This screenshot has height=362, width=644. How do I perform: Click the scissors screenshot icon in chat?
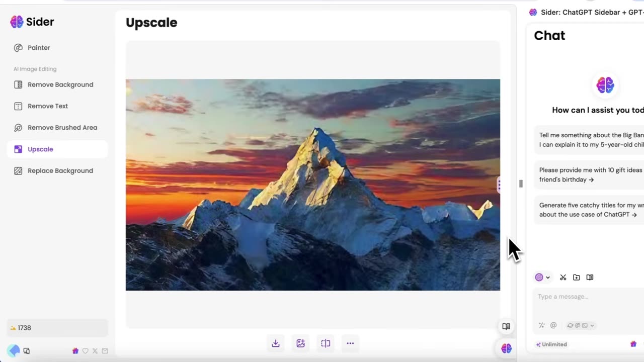[563, 278]
